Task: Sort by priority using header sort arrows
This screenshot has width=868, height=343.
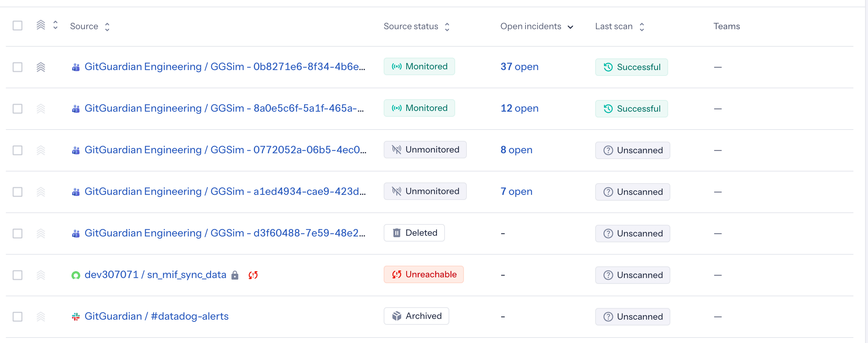Action: (55, 25)
